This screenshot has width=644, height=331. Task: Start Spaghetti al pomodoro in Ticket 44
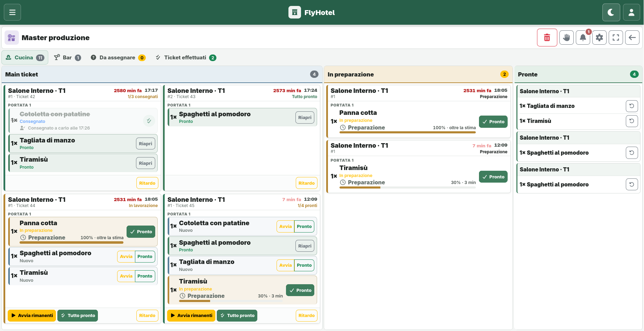coord(126,256)
